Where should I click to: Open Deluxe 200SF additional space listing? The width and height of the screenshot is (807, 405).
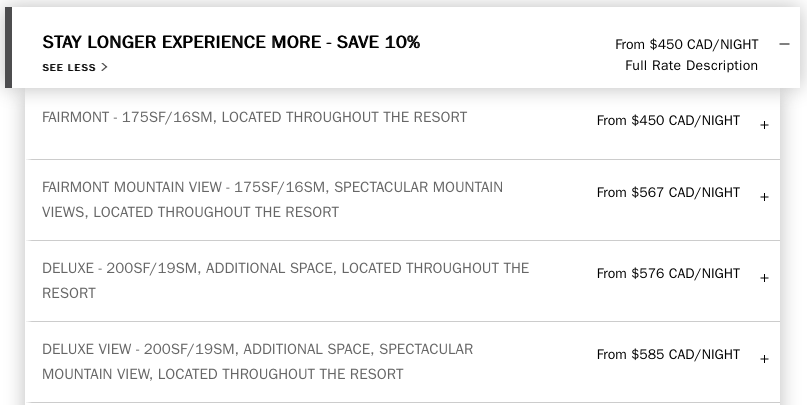285,280
